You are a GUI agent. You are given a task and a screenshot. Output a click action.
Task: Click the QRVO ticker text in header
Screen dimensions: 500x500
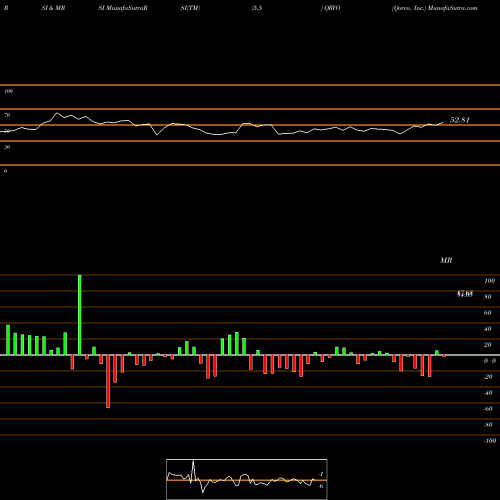click(x=332, y=8)
